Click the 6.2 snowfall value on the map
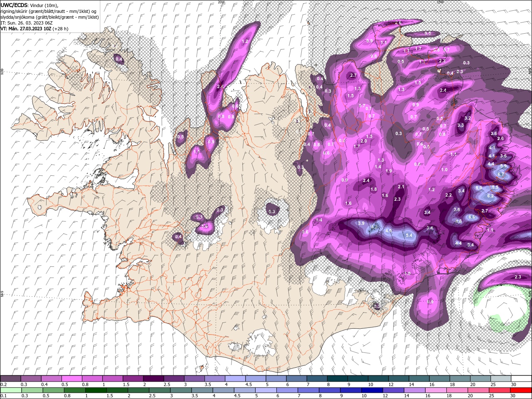 490,196
